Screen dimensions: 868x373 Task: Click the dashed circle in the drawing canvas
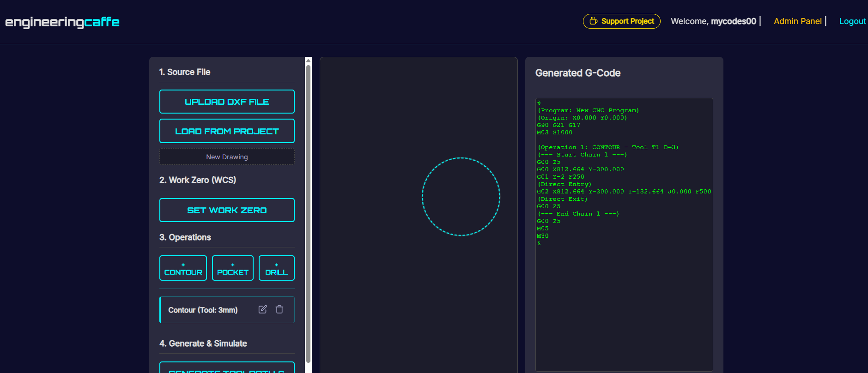(x=461, y=197)
